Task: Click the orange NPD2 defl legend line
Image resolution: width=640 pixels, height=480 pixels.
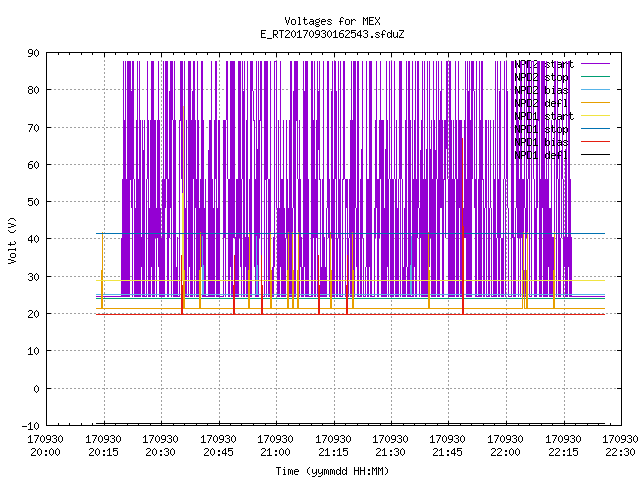Action: tap(595, 102)
